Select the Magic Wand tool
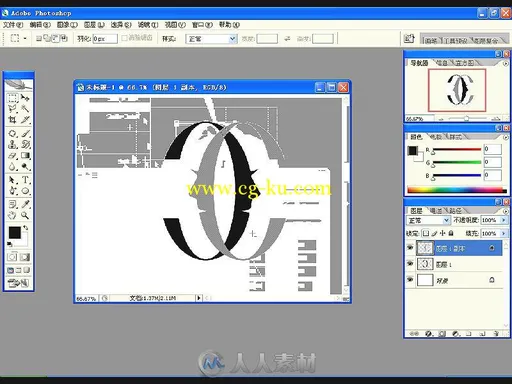Image resolution: width=512 pixels, height=384 pixels. pyautogui.click(x=25, y=108)
